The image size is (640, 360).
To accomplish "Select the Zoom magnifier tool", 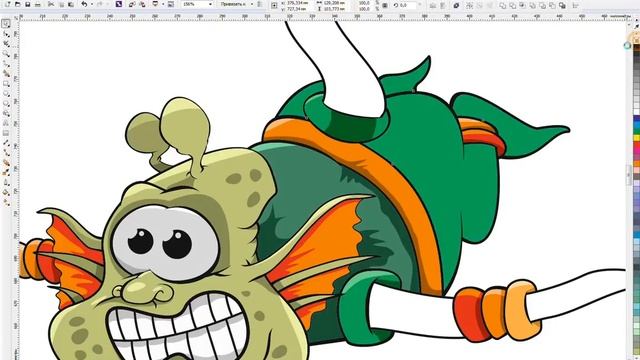I will coord(6,53).
